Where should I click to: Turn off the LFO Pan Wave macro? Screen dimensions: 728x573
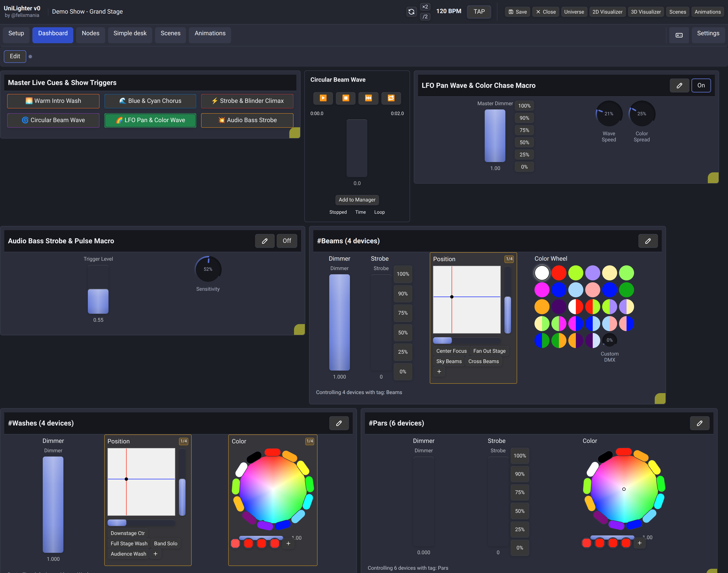click(x=701, y=85)
